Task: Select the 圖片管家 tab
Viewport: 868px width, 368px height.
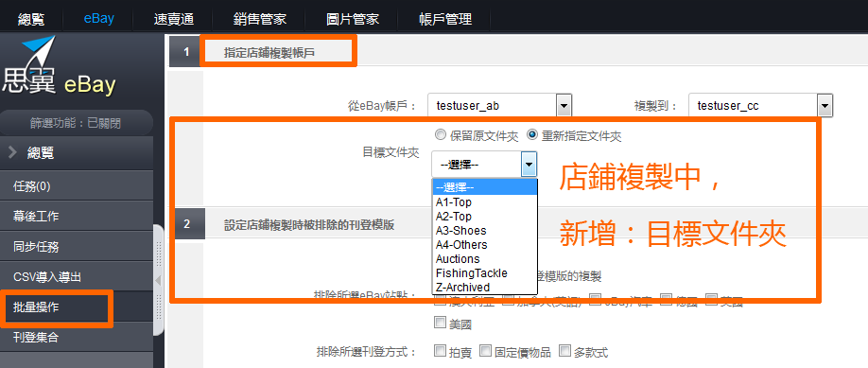Action: (353, 19)
